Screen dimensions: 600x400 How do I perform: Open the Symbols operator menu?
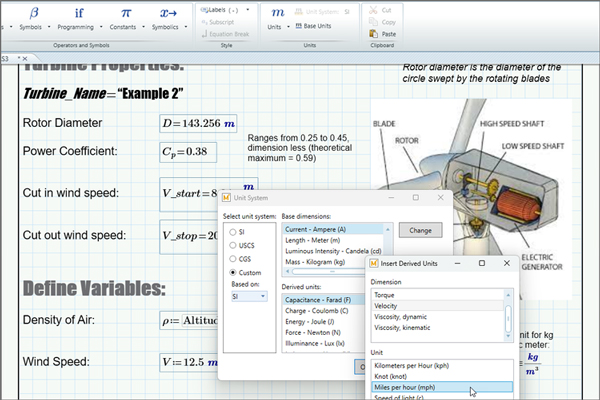click(34, 15)
